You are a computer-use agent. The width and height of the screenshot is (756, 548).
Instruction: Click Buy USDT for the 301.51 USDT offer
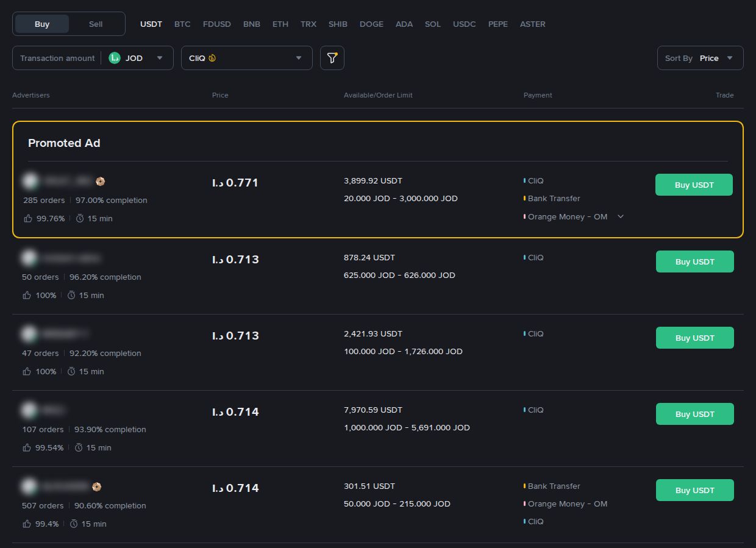(x=695, y=490)
